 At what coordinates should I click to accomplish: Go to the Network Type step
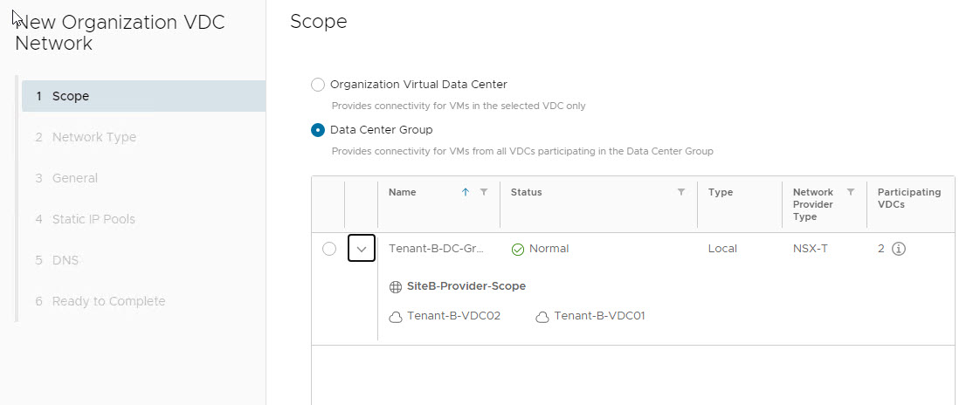[94, 137]
